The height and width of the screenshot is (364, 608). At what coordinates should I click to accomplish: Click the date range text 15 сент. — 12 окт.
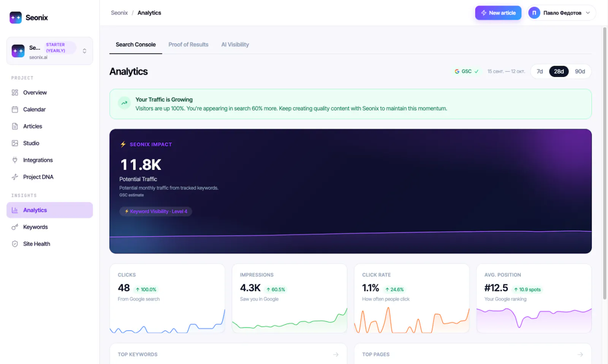click(x=506, y=71)
